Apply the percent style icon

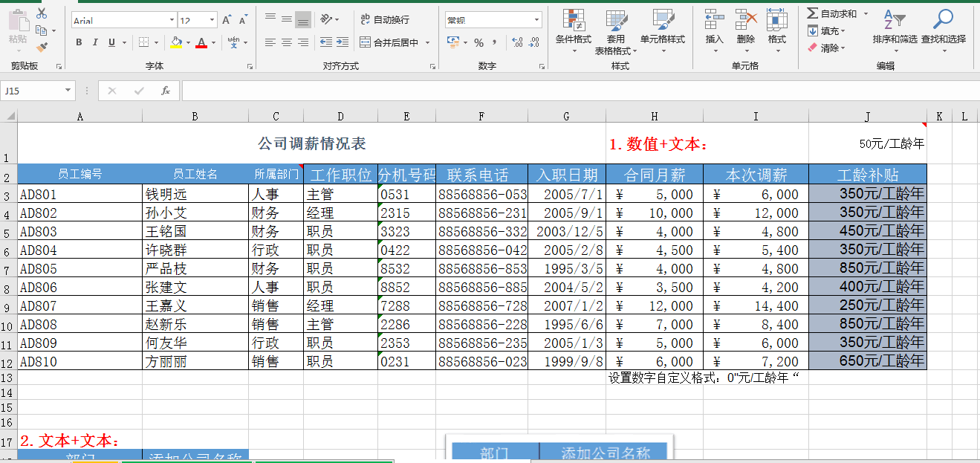(x=479, y=42)
